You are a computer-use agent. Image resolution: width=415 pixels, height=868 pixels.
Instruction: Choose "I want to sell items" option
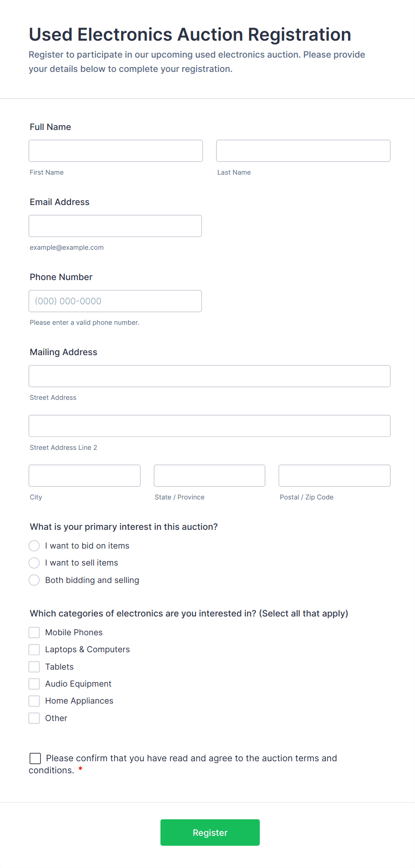coord(34,563)
